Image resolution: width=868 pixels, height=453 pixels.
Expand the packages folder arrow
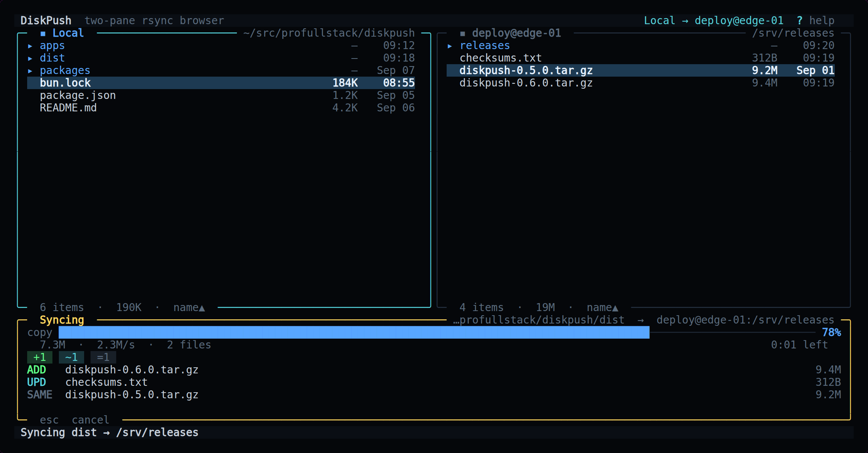pyautogui.click(x=30, y=71)
